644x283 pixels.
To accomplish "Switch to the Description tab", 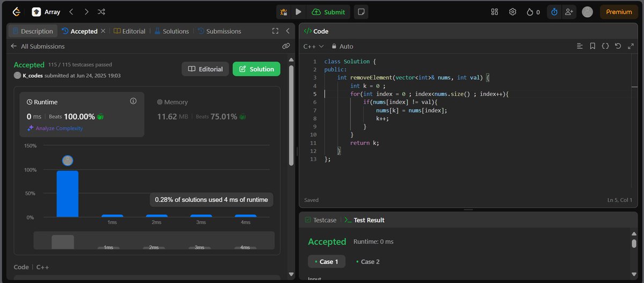I will [x=32, y=31].
